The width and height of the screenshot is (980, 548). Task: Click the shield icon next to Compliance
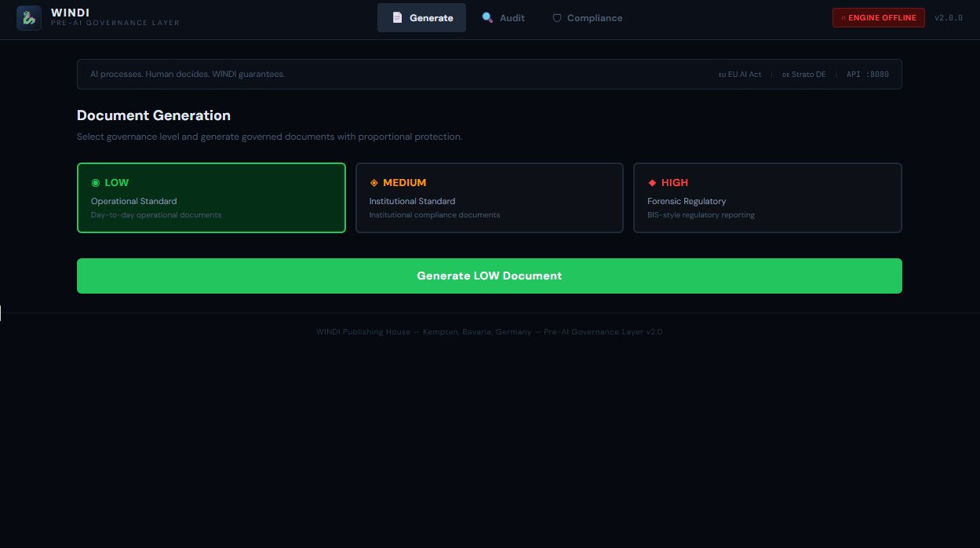coord(556,17)
